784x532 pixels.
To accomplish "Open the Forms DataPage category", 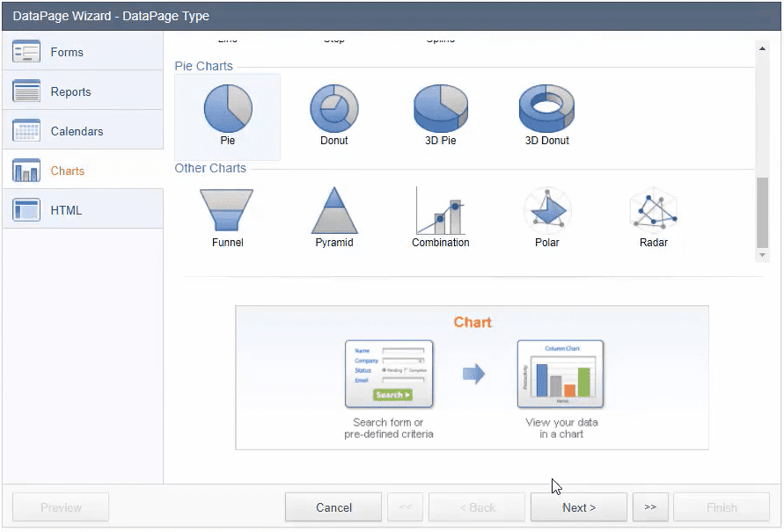I will (x=83, y=52).
